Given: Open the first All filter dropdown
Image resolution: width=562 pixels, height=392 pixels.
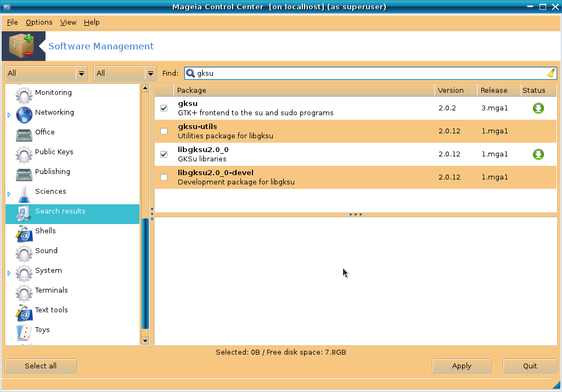Looking at the screenshot, I should [46, 73].
